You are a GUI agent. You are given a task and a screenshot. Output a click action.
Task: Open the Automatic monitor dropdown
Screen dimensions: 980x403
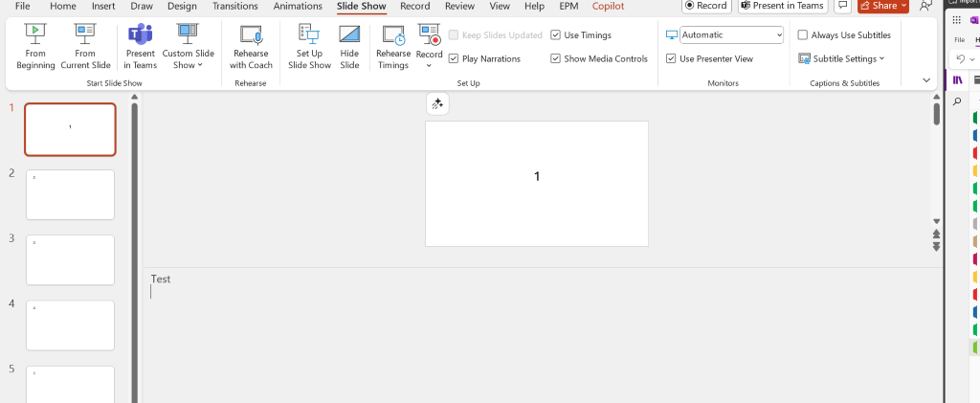pyautogui.click(x=731, y=35)
